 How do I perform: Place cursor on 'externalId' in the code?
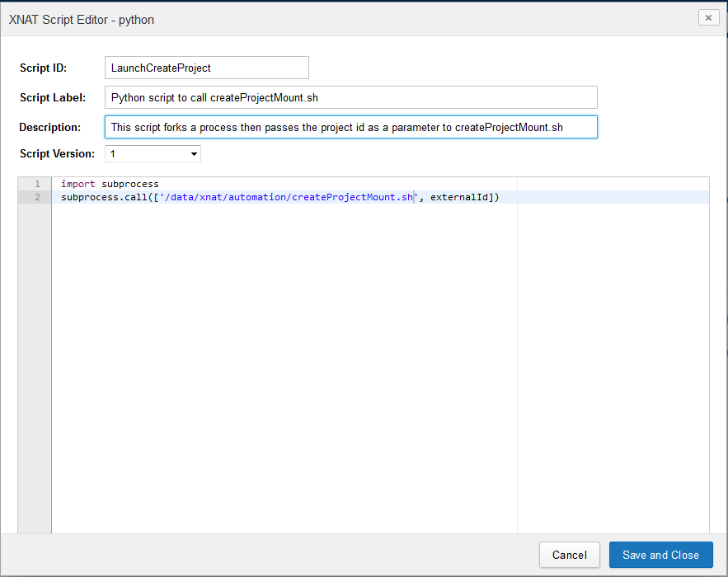[459, 198]
